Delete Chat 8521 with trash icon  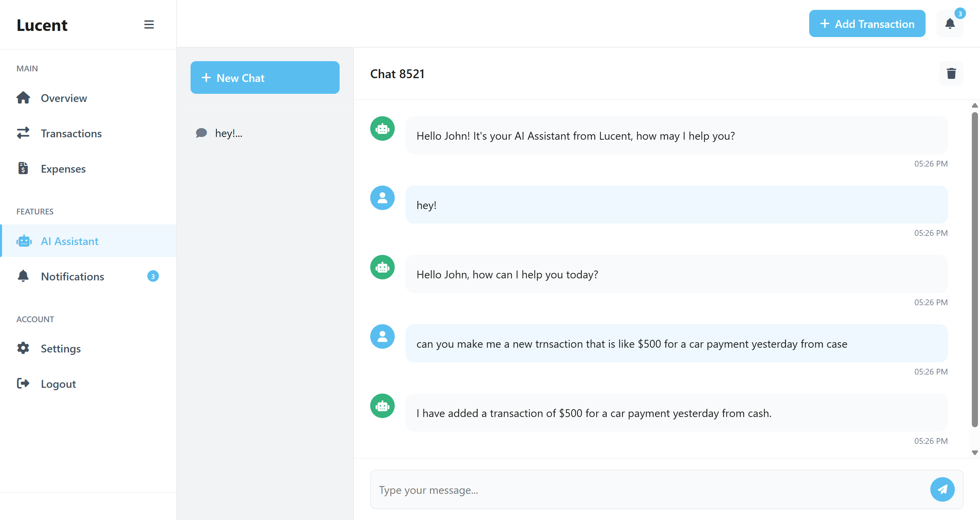click(951, 73)
